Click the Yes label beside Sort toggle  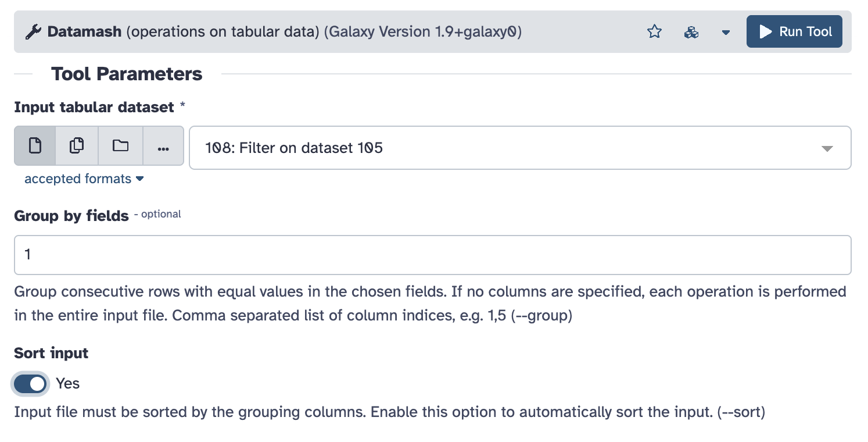click(x=68, y=383)
